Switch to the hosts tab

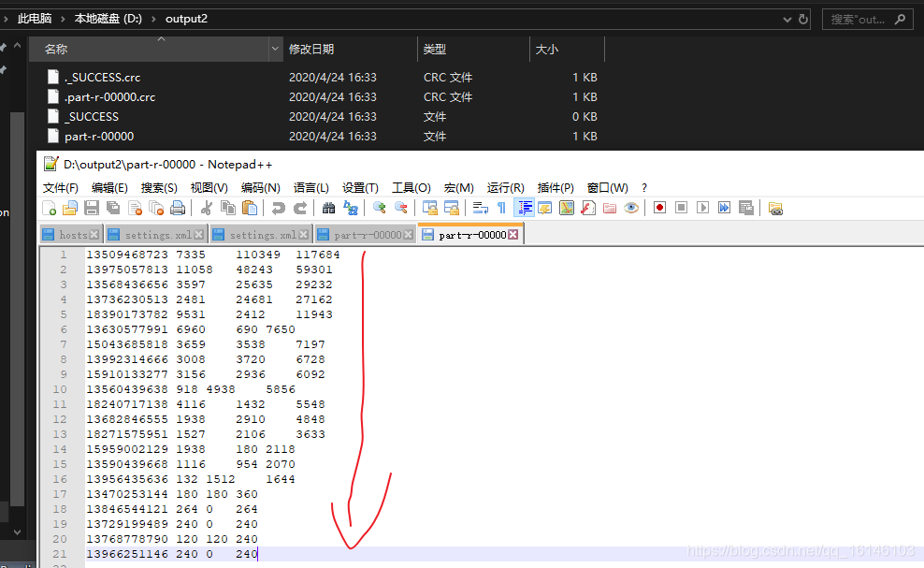71,235
